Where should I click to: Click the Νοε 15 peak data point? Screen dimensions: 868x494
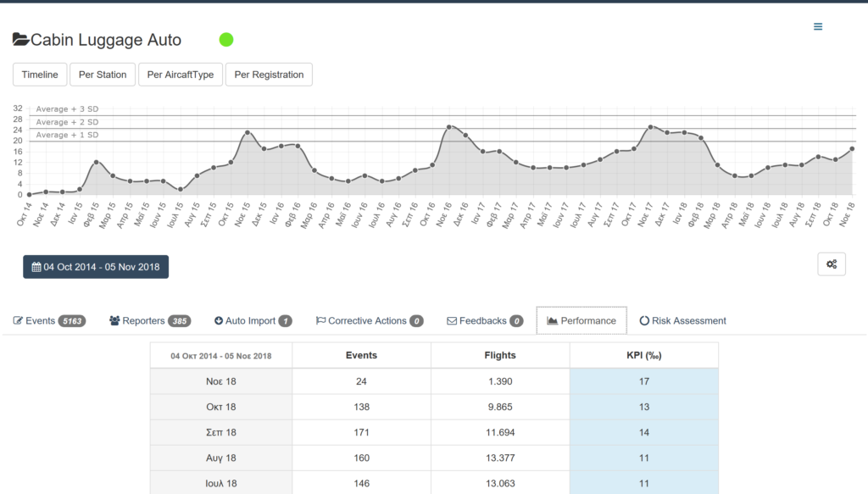(248, 132)
